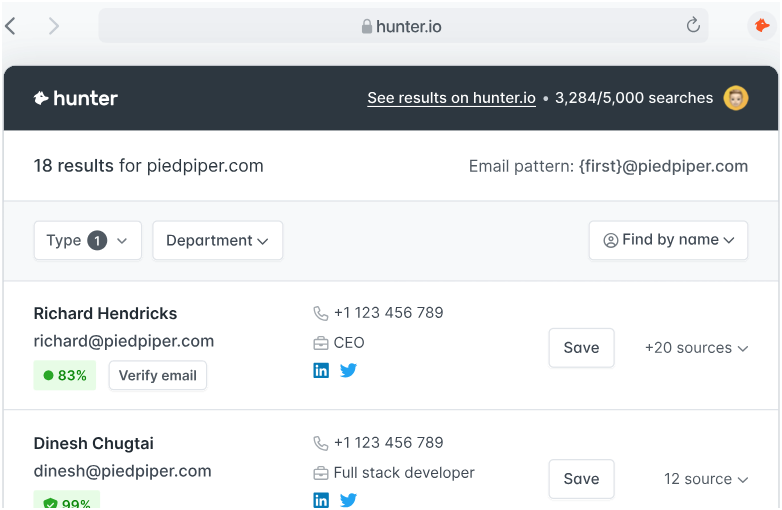Image resolution: width=782 pixels, height=510 pixels.
Task: Click the briefcase icon beside Full stack developer
Action: coord(320,473)
